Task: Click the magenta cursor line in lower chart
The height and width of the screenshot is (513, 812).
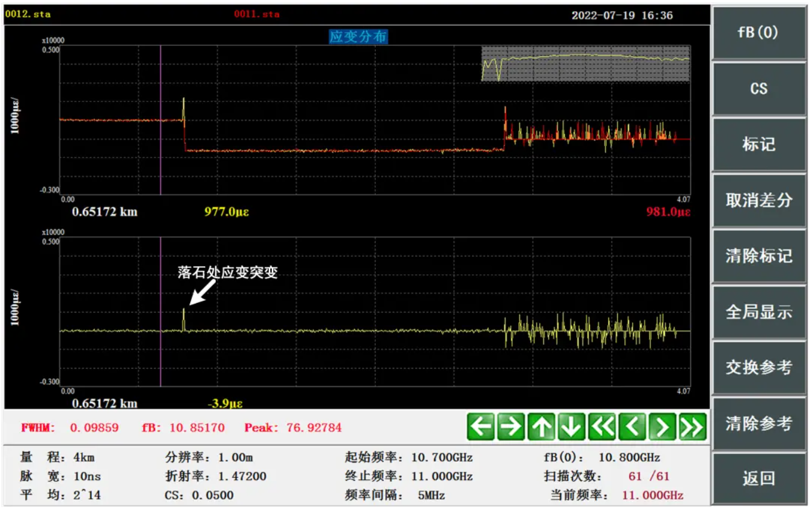Action: 161,312
